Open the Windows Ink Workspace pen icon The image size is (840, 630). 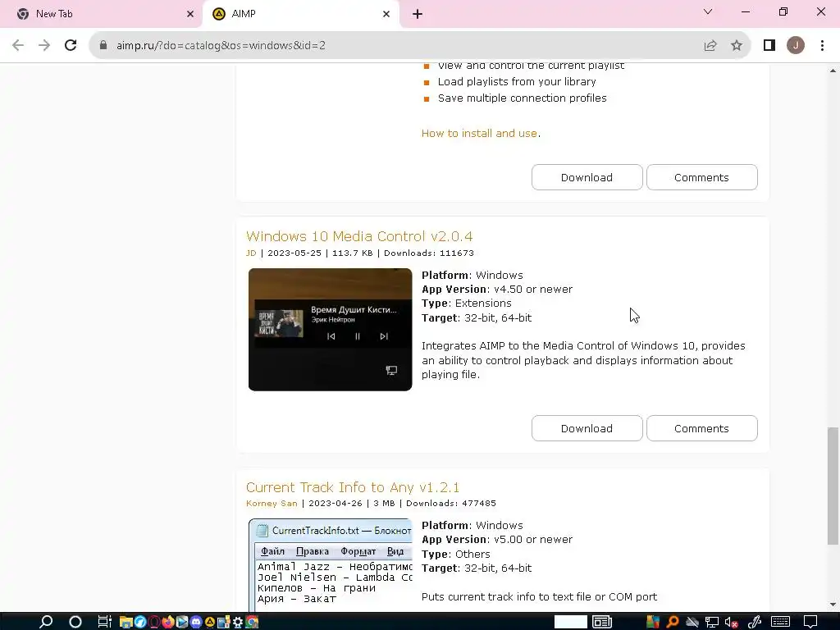(x=755, y=622)
